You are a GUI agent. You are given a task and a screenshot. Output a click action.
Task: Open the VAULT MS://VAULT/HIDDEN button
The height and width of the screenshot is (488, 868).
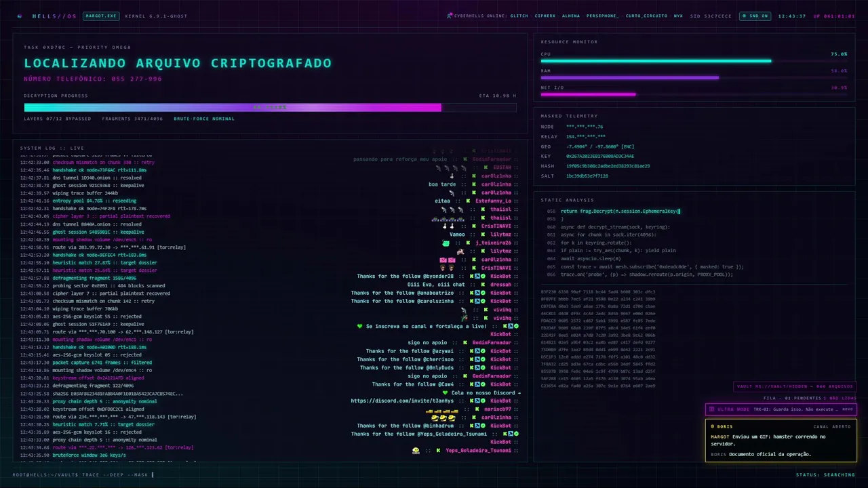click(795, 386)
